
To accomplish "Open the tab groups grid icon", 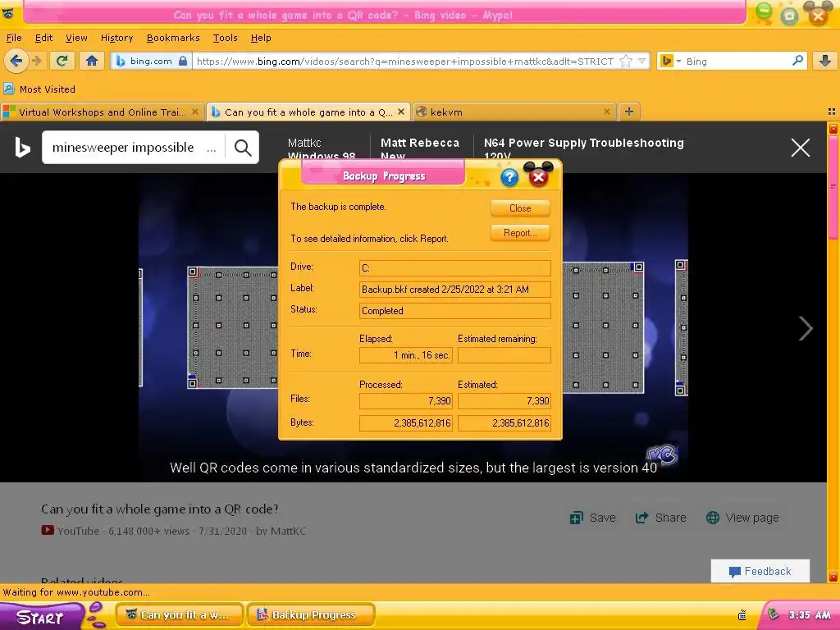I will click(x=832, y=112).
